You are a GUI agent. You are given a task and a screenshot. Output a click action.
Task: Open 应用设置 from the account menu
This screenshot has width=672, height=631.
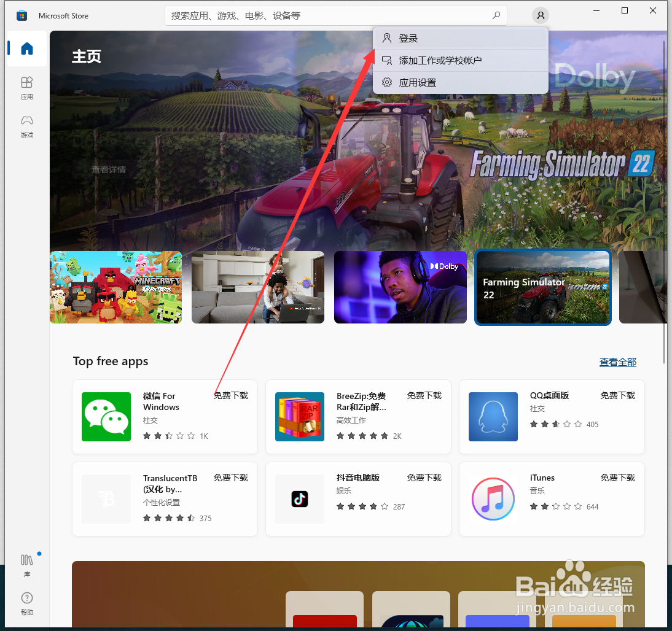coord(461,82)
